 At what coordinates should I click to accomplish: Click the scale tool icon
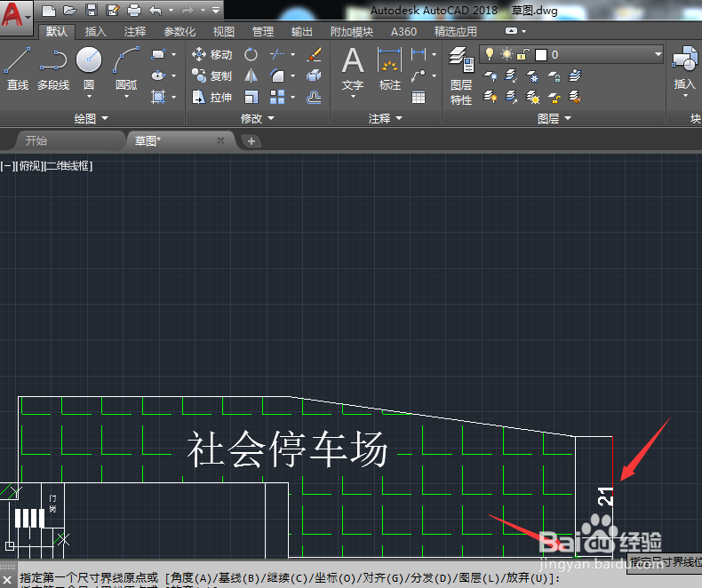point(251,97)
